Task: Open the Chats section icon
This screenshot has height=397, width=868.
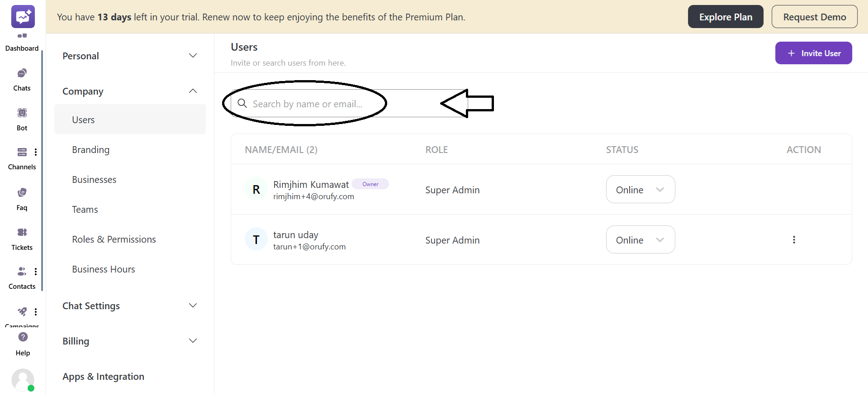Action: [x=22, y=73]
